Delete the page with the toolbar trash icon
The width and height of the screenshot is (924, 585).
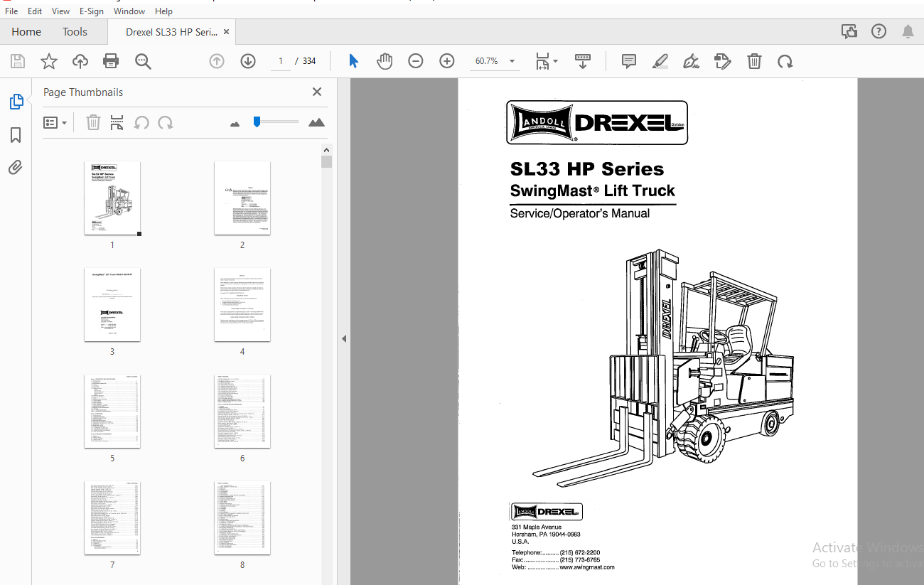click(754, 61)
